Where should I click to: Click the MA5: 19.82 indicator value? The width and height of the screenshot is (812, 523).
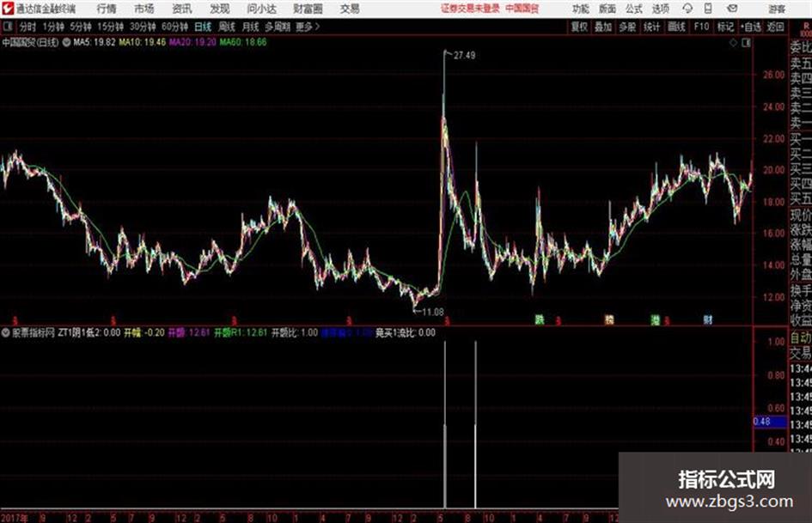coord(95,42)
